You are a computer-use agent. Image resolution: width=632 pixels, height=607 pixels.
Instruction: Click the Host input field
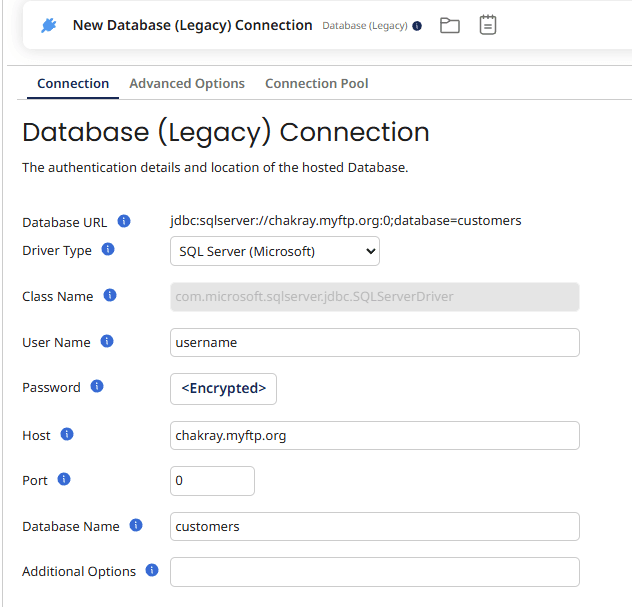(374, 436)
